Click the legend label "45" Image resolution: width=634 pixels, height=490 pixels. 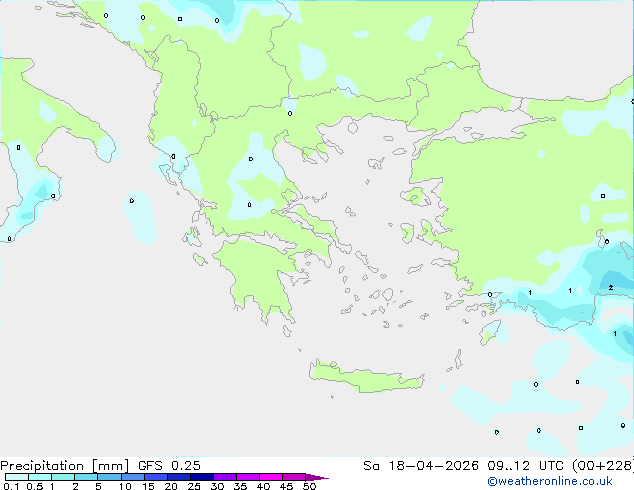click(x=286, y=486)
